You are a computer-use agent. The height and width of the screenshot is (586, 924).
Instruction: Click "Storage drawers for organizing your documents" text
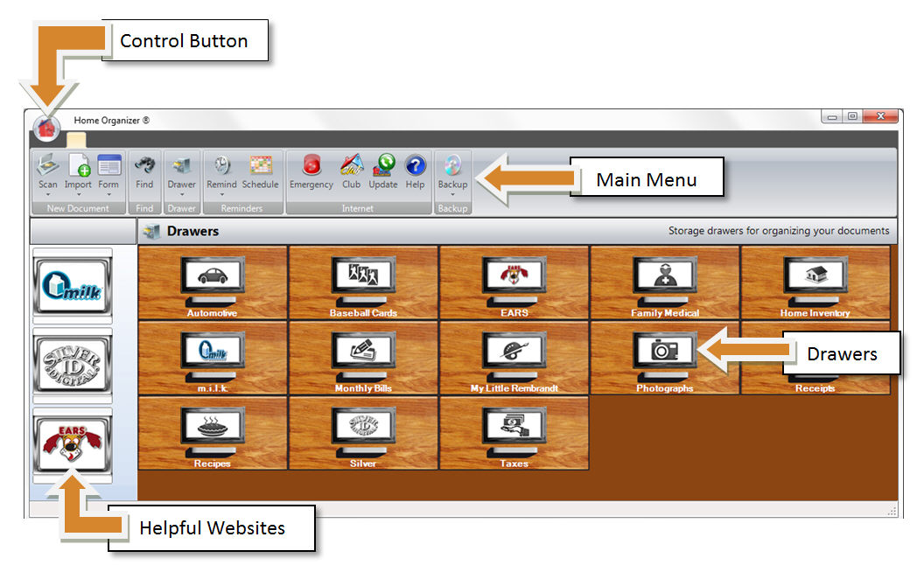pos(779,231)
